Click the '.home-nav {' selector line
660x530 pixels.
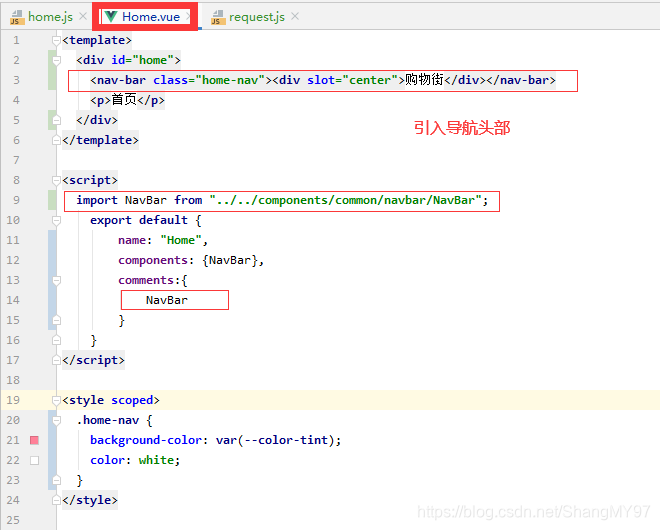point(114,421)
